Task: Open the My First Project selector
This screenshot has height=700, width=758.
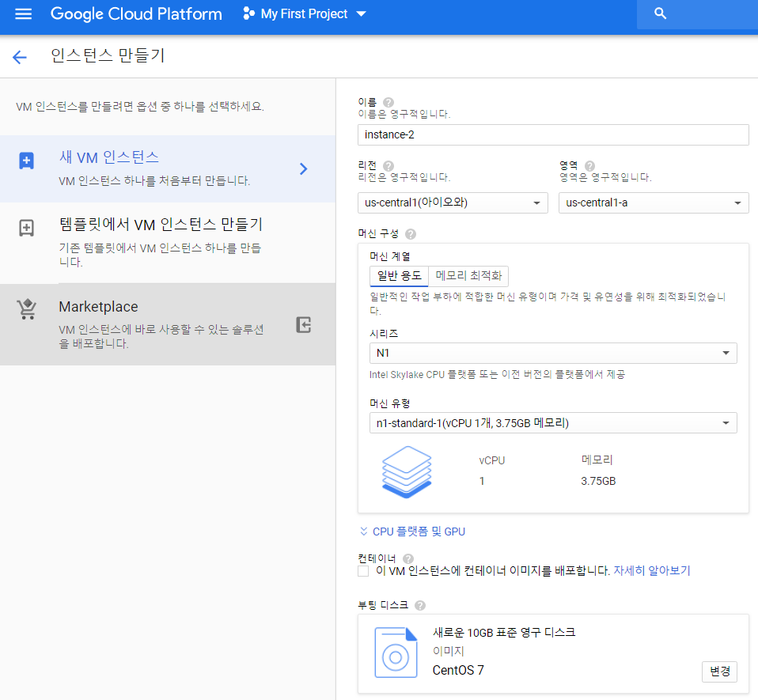Action: pos(305,13)
